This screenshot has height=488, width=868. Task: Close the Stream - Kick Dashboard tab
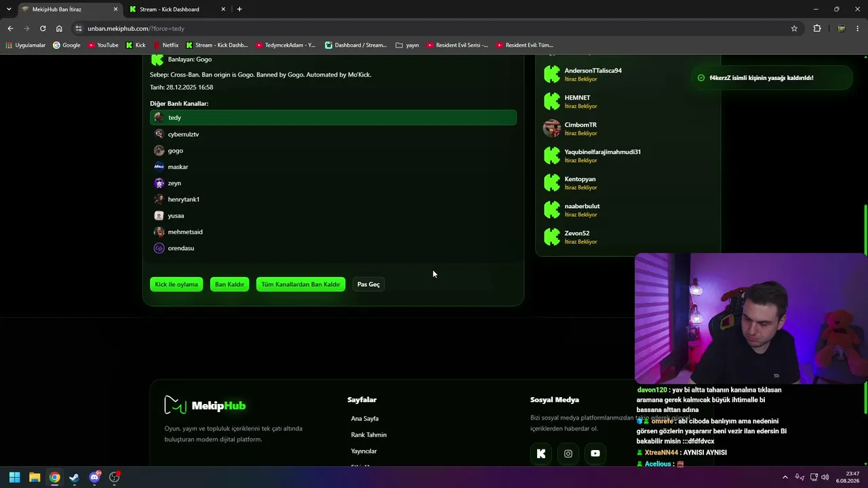(223, 9)
